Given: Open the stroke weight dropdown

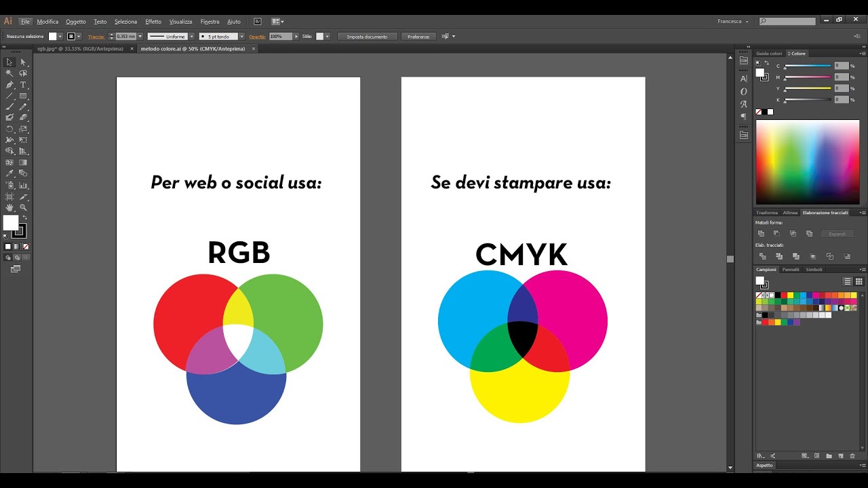Looking at the screenshot, I should pyautogui.click(x=140, y=37).
